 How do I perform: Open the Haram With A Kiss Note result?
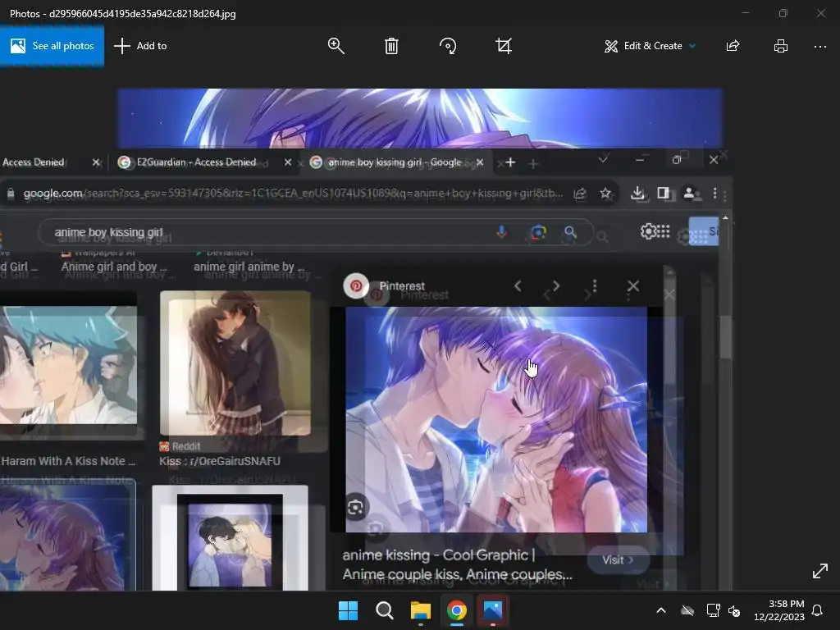click(x=68, y=461)
